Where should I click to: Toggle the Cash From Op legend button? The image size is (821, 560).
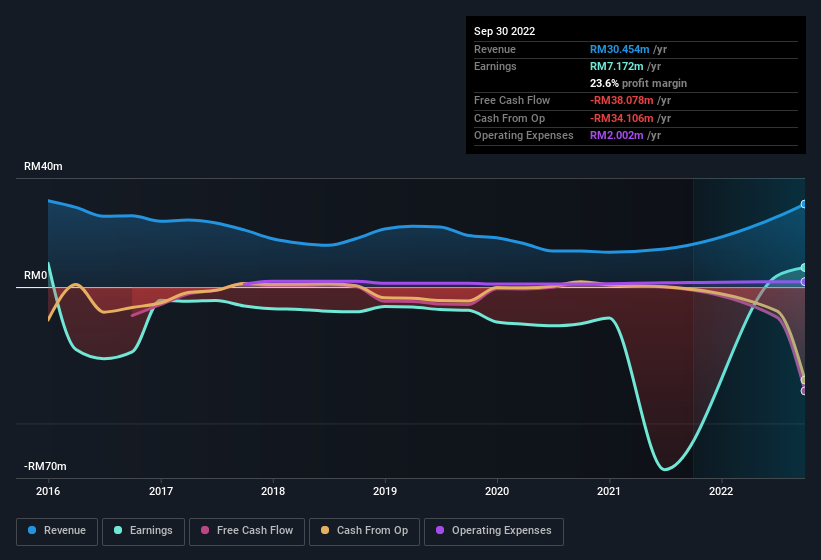pyautogui.click(x=364, y=531)
